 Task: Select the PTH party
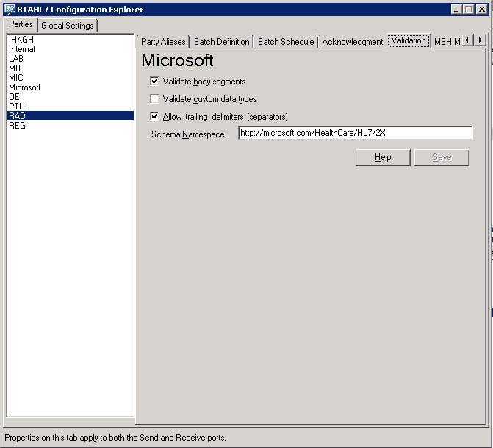click(x=71, y=106)
